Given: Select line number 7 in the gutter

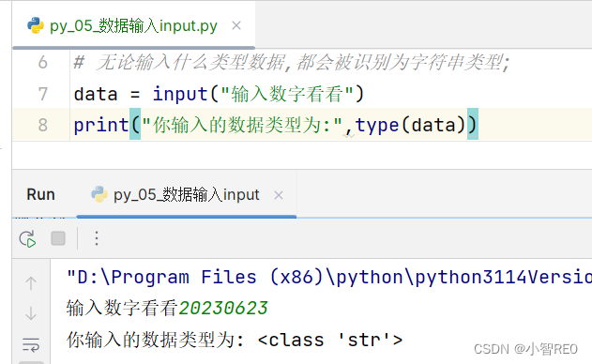Looking at the screenshot, I should [x=42, y=94].
